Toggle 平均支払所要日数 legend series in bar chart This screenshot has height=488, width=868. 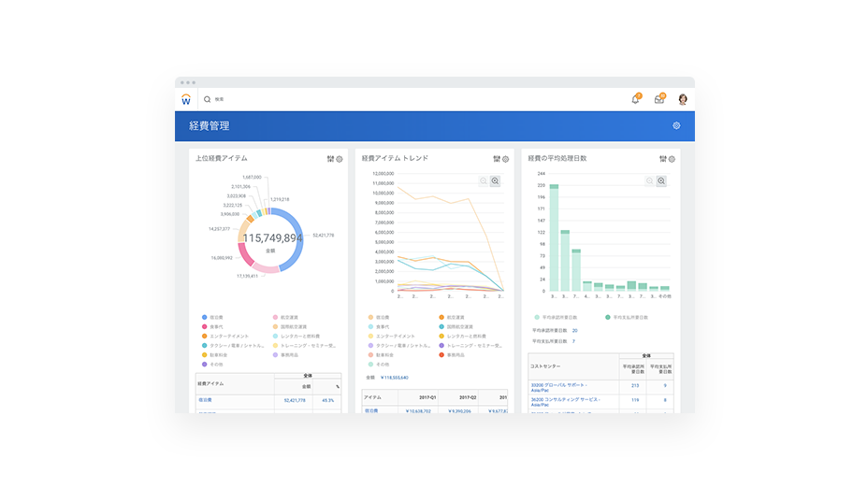[629, 318]
